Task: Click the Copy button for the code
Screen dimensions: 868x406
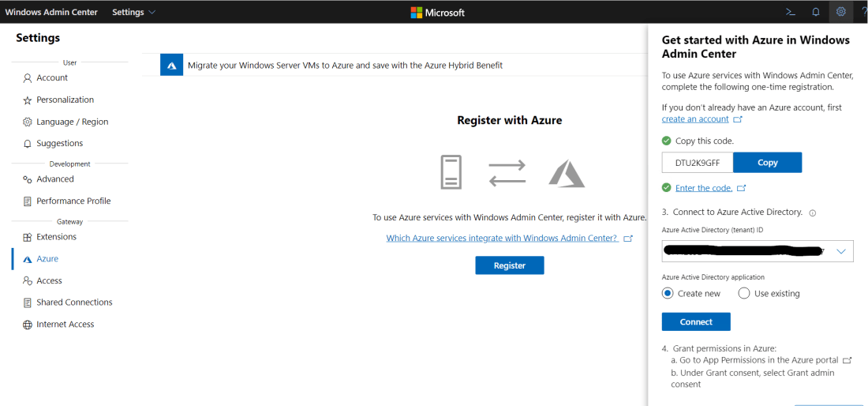Action: (767, 163)
